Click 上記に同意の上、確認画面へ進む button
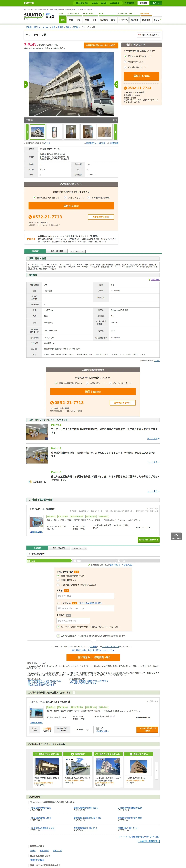This screenshot has height=868, width=186. 93,657
